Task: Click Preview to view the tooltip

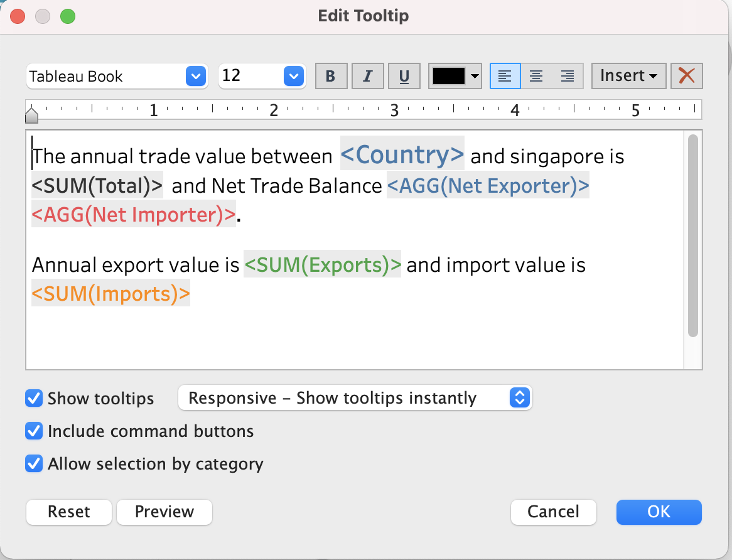Action: [x=164, y=512]
